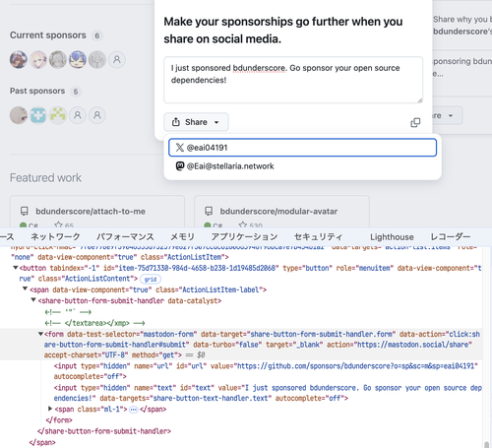492x448 pixels.
Task: Click the third current sponsor avatar
Action: pos(58,60)
